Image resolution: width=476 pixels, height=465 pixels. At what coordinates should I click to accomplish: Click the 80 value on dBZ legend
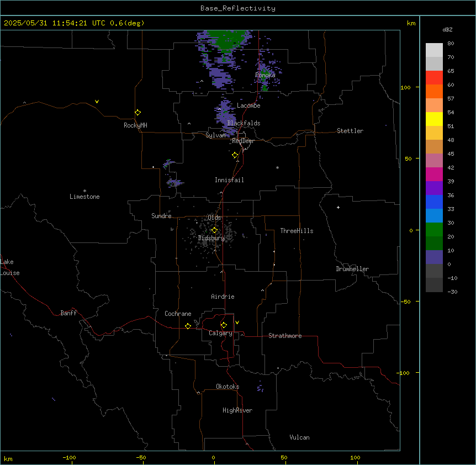click(451, 44)
